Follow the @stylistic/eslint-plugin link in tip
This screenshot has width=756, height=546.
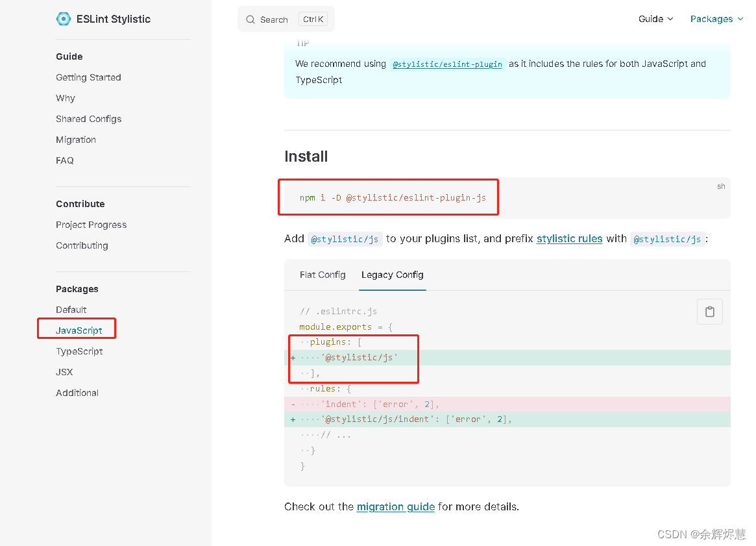(x=447, y=64)
